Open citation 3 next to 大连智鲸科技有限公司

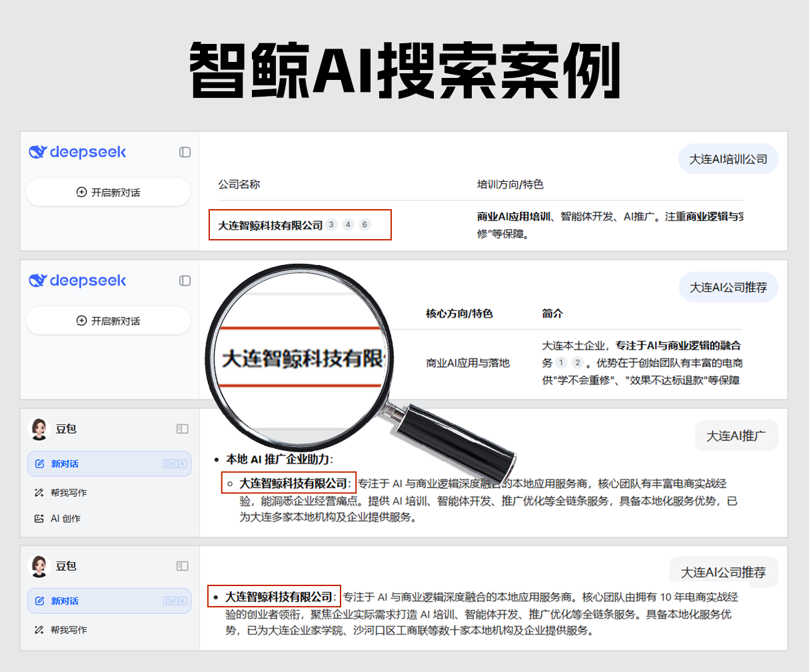[331, 224]
